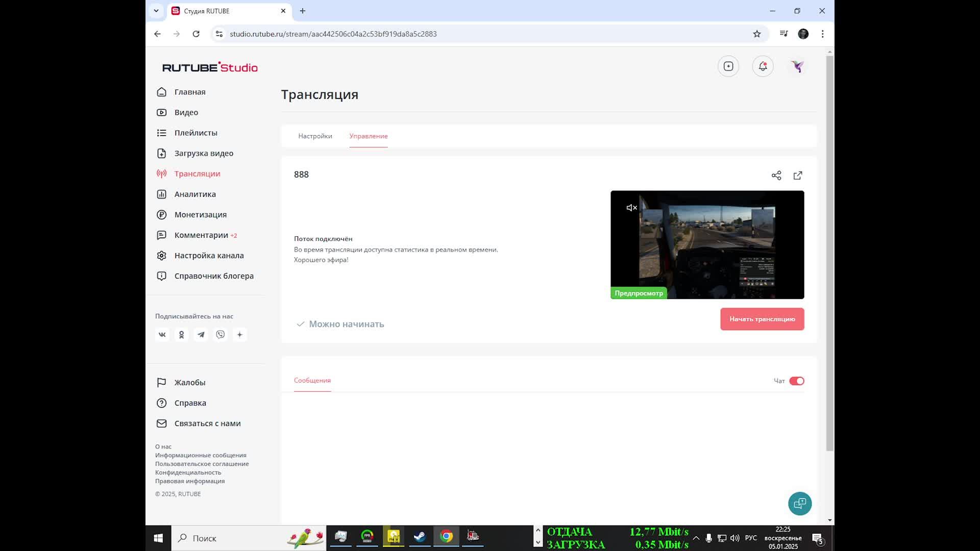
Task: Select the Сообщения tab
Action: 312,381
